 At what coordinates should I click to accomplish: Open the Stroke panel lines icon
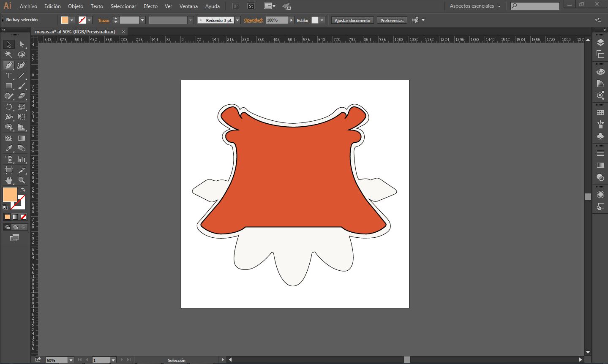600,153
